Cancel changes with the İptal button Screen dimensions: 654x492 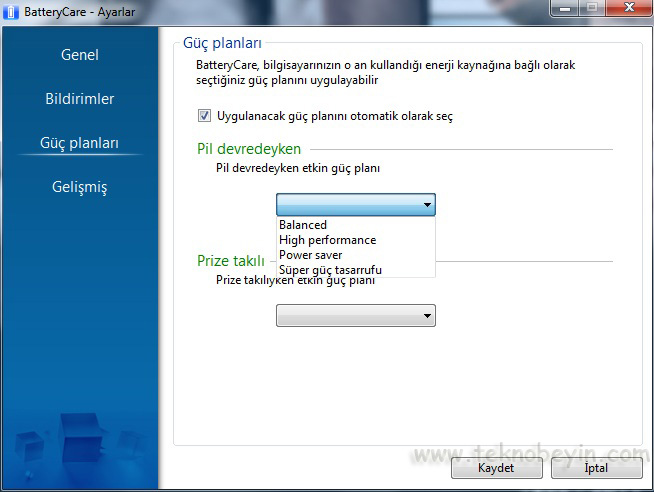pos(596,468)
